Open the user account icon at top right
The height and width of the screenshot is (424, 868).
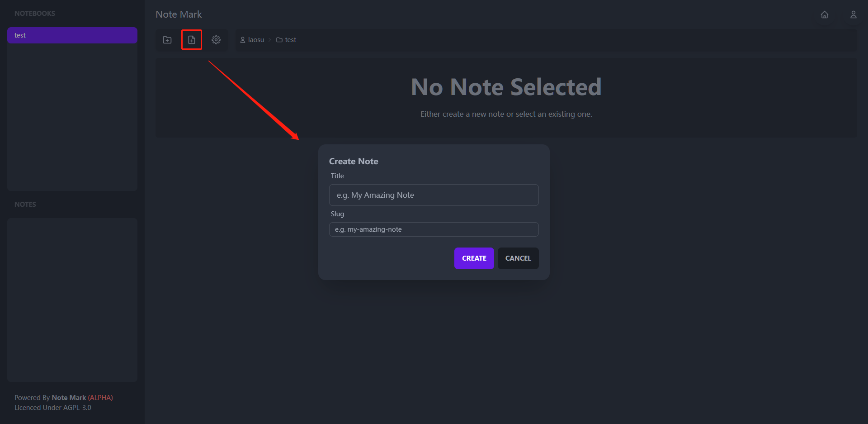click(x=854, y=14)
